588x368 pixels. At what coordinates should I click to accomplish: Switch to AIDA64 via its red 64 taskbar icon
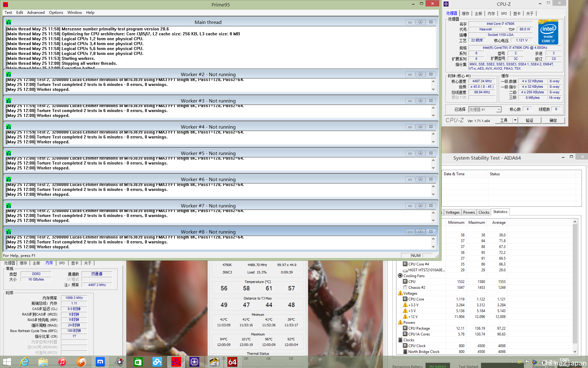coord(232,362)
